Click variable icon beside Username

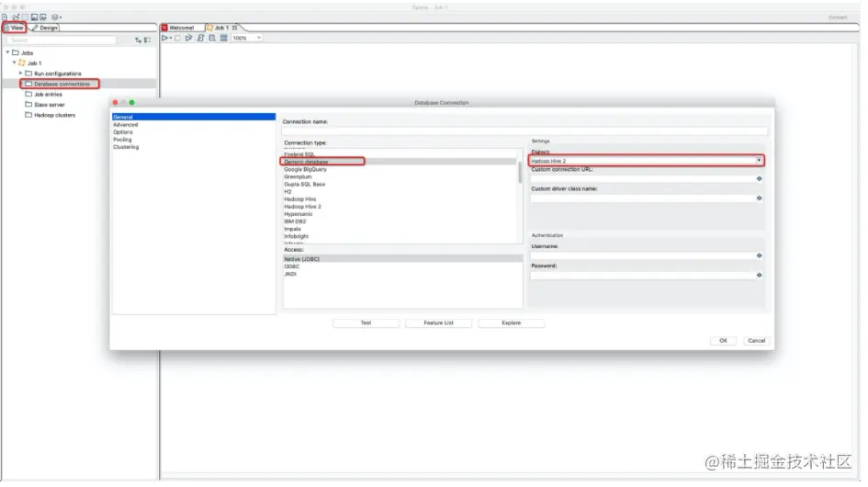(759, 255)
